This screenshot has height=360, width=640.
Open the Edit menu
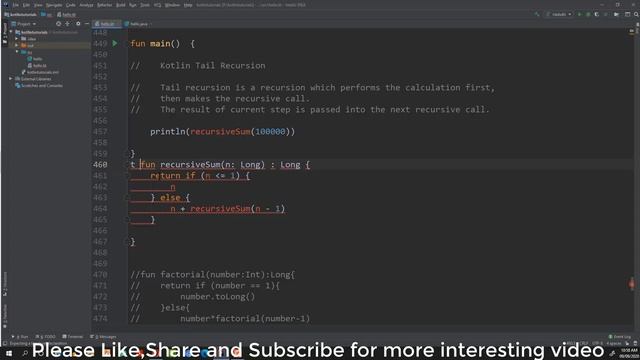(x=26, y=5)
